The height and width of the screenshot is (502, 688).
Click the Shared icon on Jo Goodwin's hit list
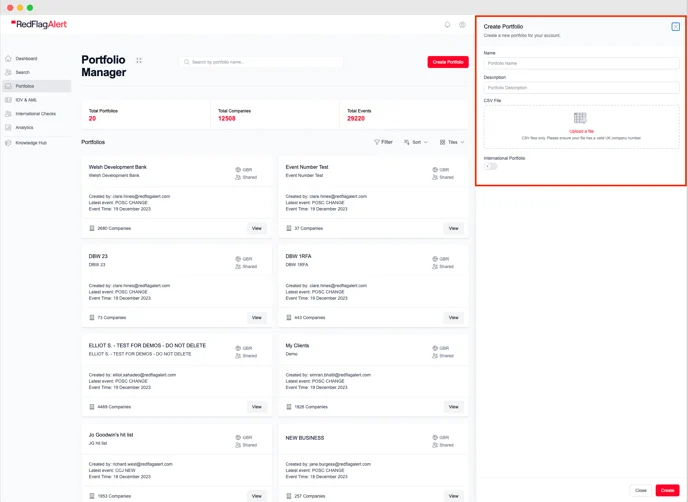[x=238, y=445]
